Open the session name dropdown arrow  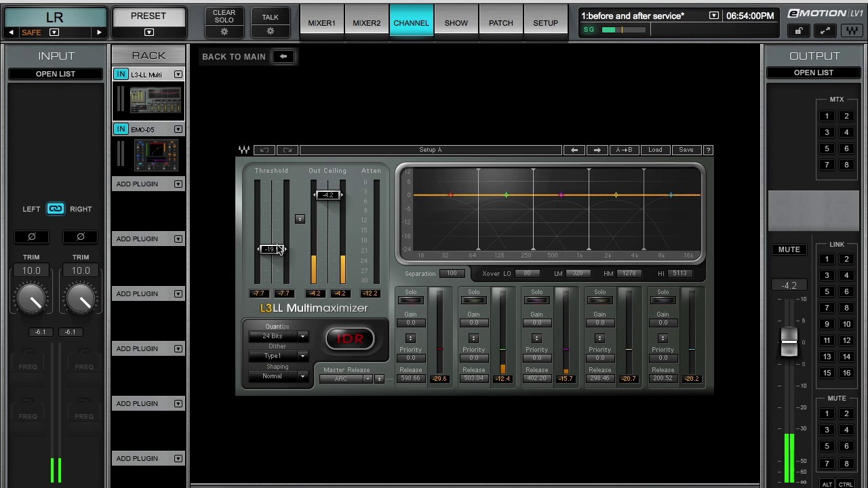click(x=713, y=16)
